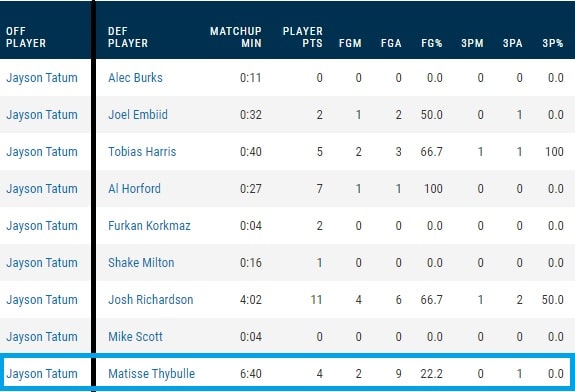Image resolution: width=575 pixels, height=392 pixels.
Task: Sort by 3PM column header
Action: point(472,43)
